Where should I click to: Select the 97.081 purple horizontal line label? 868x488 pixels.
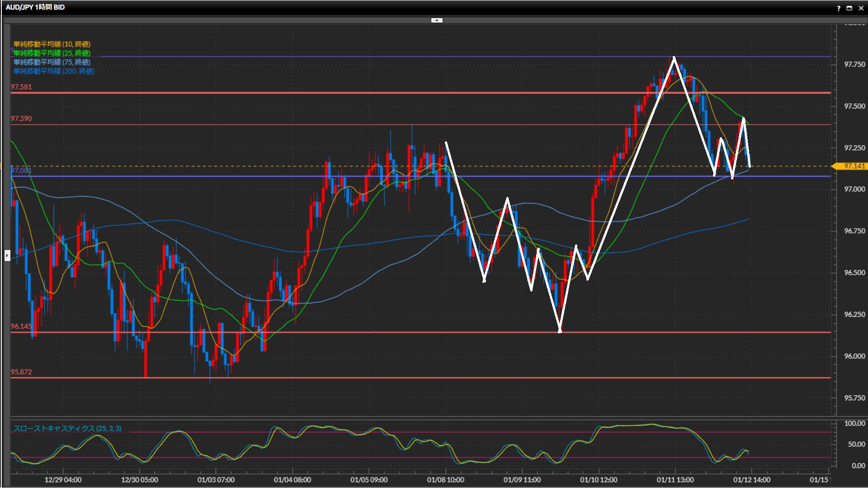[21, 170]
